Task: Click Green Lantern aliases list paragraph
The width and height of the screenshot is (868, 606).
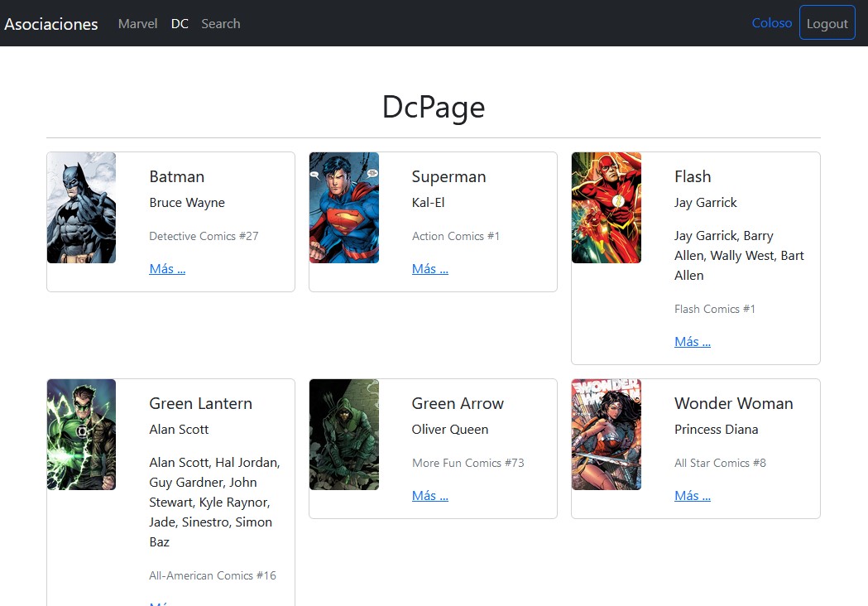Action: click(215, 502)
